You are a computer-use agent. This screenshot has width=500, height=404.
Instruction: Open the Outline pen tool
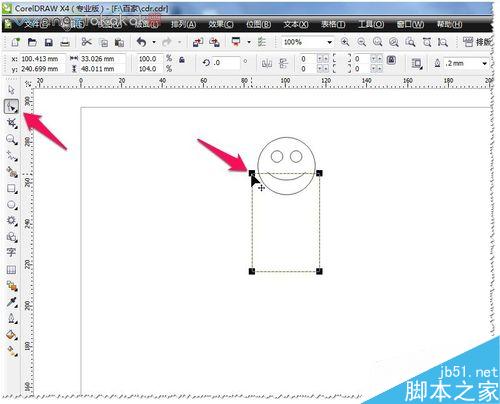pyautogui.click(x=12, y=318)
